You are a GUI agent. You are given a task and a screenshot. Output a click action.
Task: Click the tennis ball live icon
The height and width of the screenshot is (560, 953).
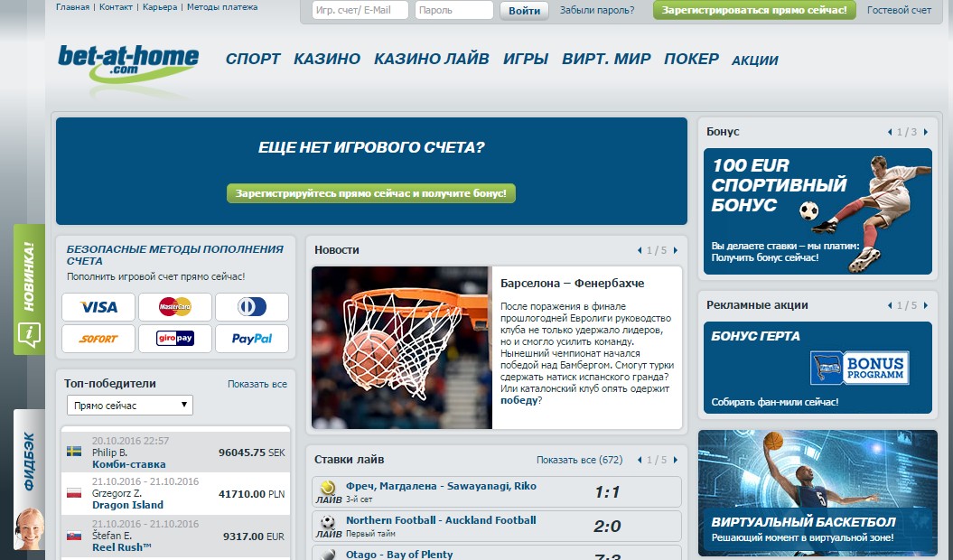coord(328,488)
